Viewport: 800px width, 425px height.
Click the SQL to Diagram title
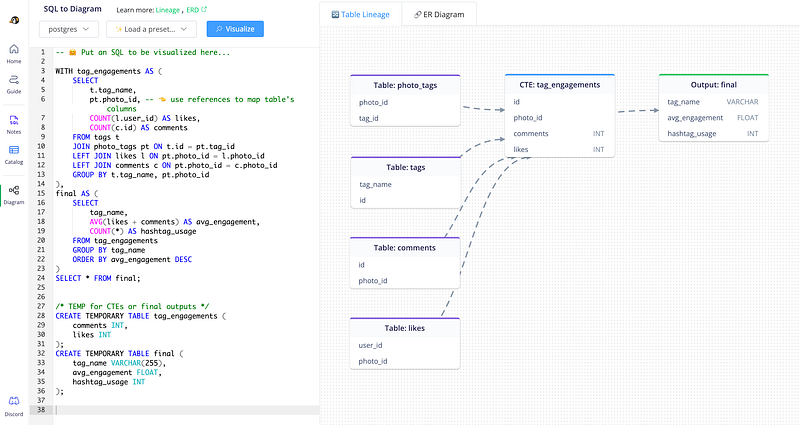(x=72, y=9)
